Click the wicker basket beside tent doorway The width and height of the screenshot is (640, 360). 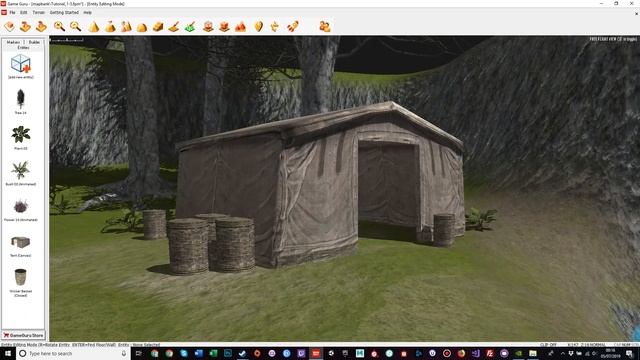(444, 230)
